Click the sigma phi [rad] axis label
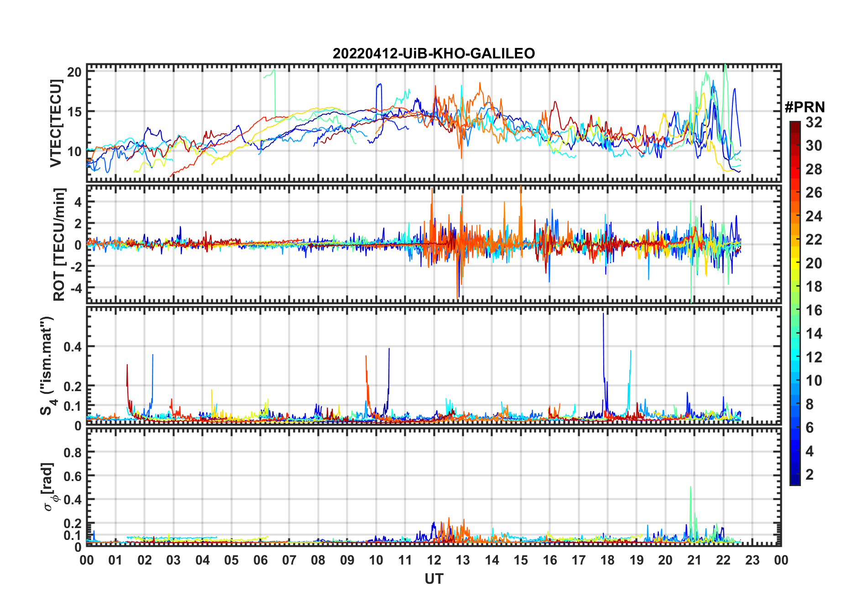The width and height of the screenshot is (868, 607). [x=49, y=487]
